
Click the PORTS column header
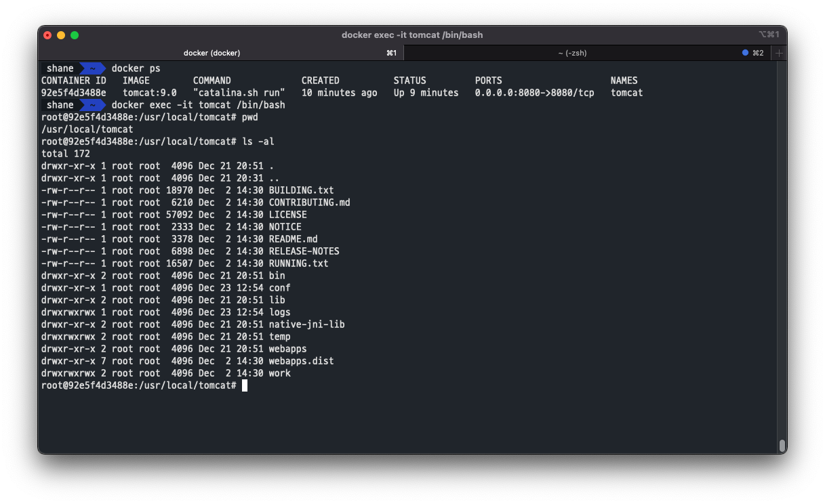pos(488,81)
